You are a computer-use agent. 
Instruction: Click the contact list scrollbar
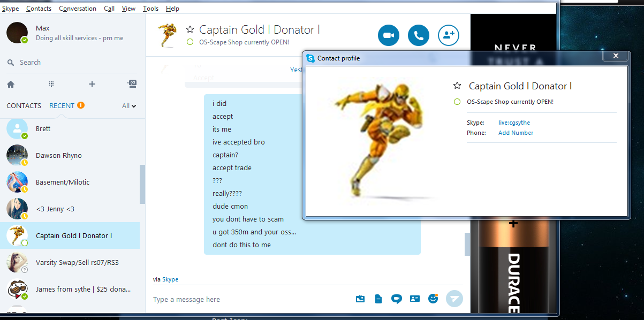142,184
